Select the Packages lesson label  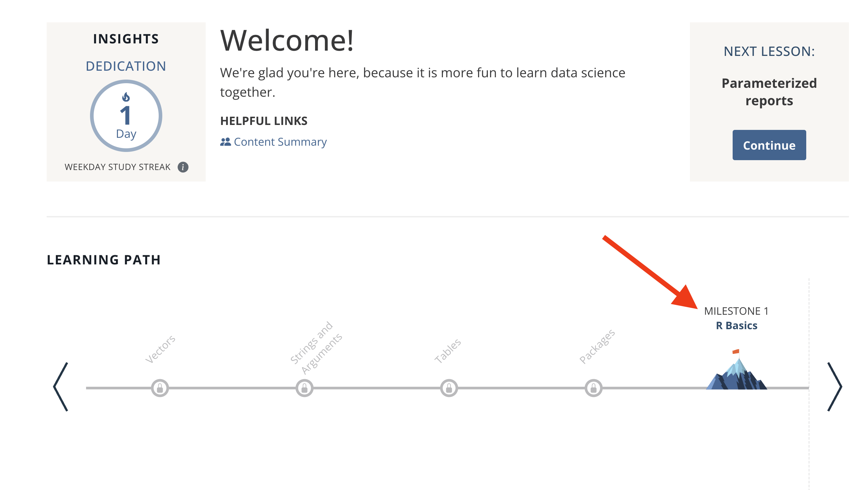pos(597,347)
